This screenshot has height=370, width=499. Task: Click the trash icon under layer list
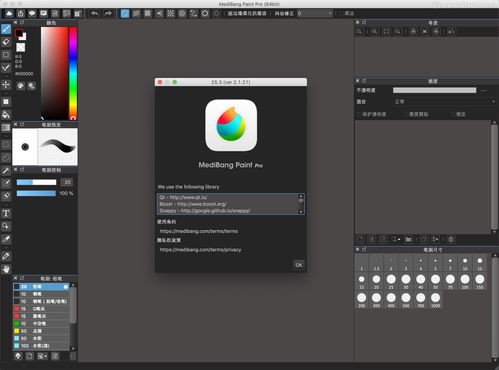pos(451,239)
